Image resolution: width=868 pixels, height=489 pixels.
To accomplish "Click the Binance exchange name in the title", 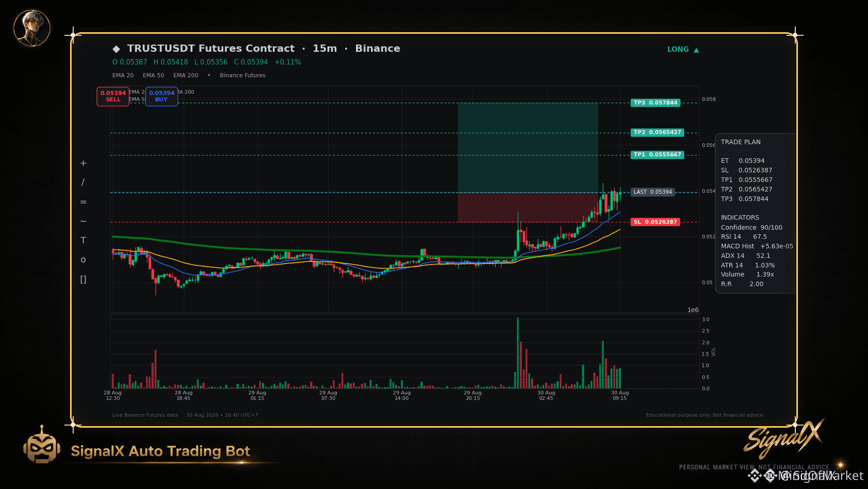I will pyautogui.click(x=377, y=48).
